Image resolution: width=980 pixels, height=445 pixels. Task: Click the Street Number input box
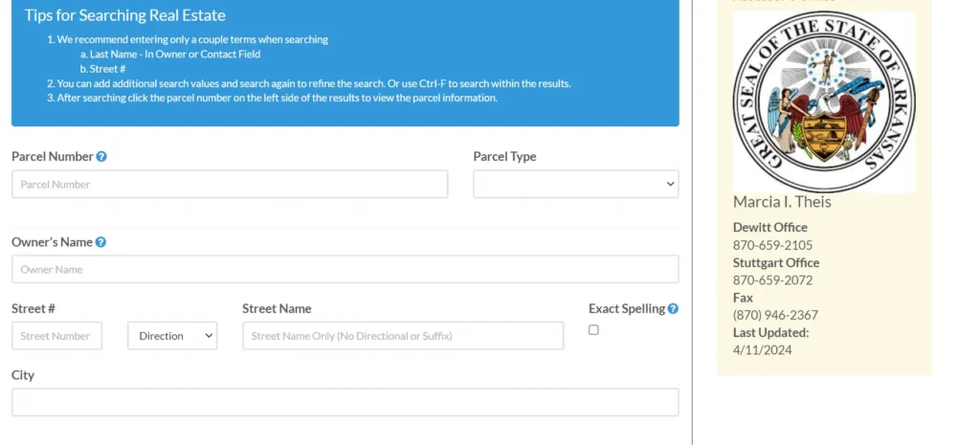[56, 336]
